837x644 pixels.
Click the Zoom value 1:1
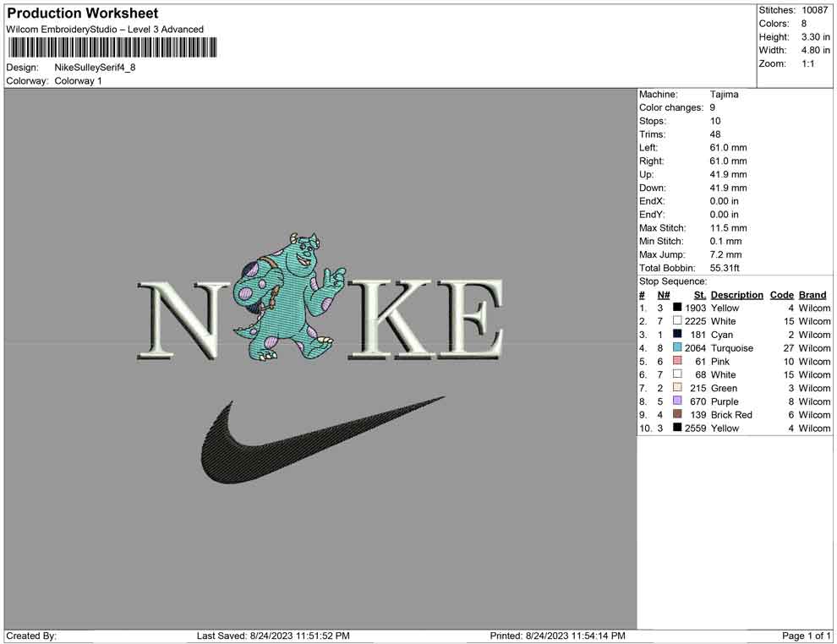tap(807, 63)
